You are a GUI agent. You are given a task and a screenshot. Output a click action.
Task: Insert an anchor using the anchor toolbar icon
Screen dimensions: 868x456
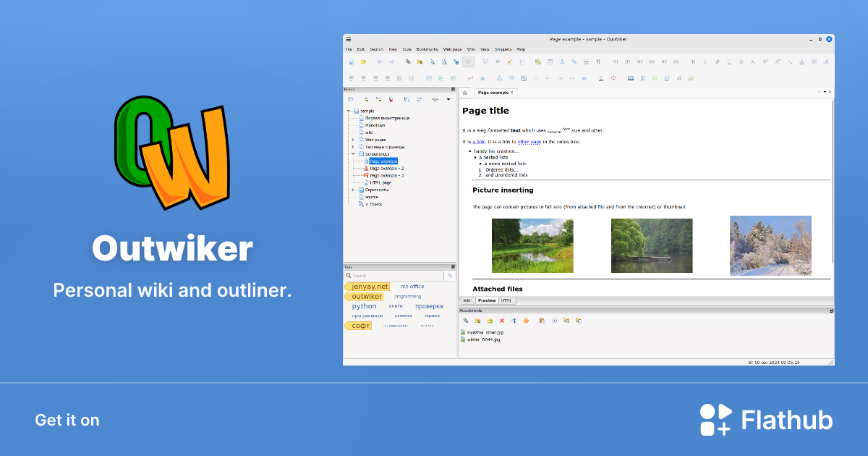[x=561, y=62]
